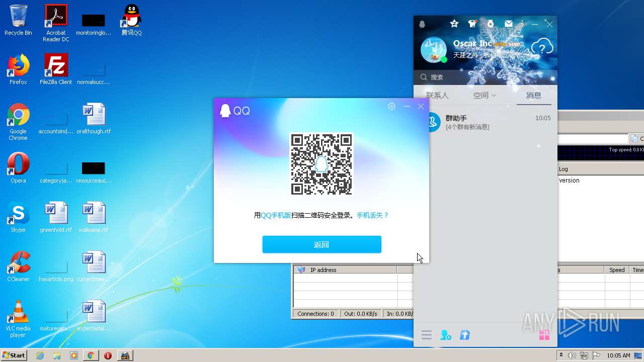This screenshot has width=644, height=362.
Task: Open Windows Explorer folder in taskbar
Action: tap(57, 355)
